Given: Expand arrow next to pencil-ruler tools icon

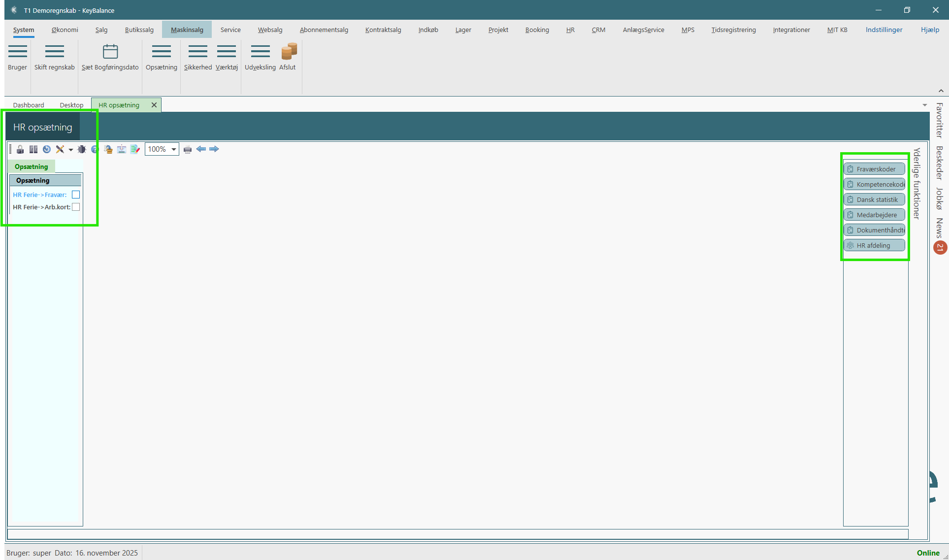Looking at the screenshot, I should pyautogui.click(x=71, y=150).
